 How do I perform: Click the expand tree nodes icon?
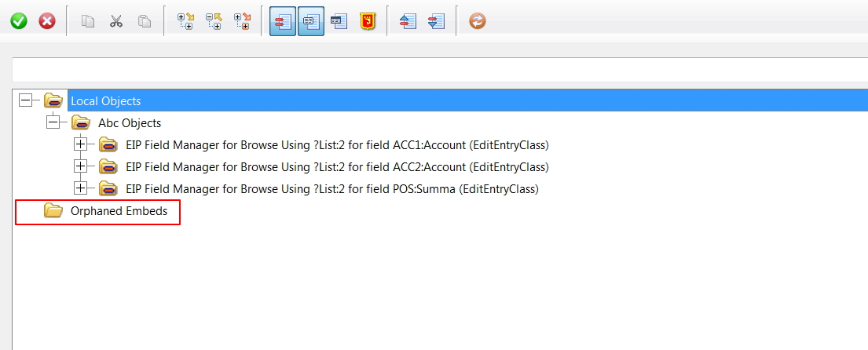[x=185, y=21]
